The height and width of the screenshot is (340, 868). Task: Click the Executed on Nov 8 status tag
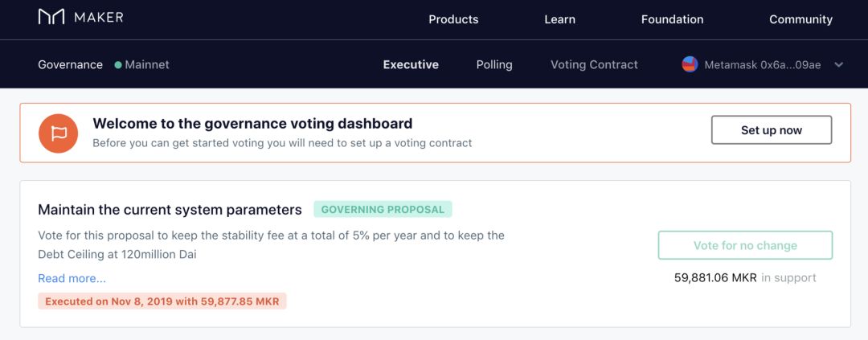click(x=162, y=301)
